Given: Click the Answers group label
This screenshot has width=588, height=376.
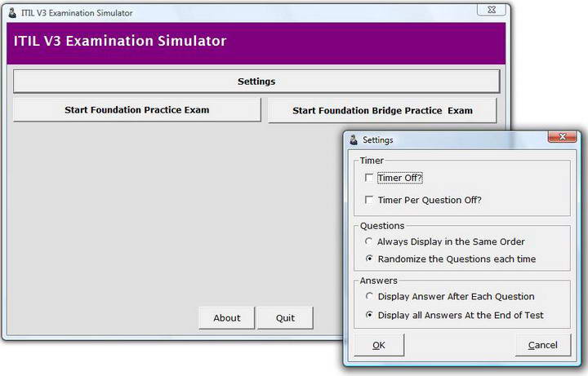Looking at the screenshot, I should (x=378, y=281).
